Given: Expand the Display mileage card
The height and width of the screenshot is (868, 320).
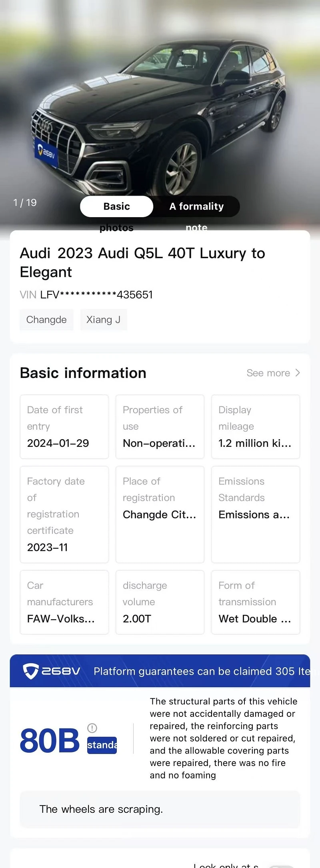Looking at the screenshot, I should (x=256, y=426).
